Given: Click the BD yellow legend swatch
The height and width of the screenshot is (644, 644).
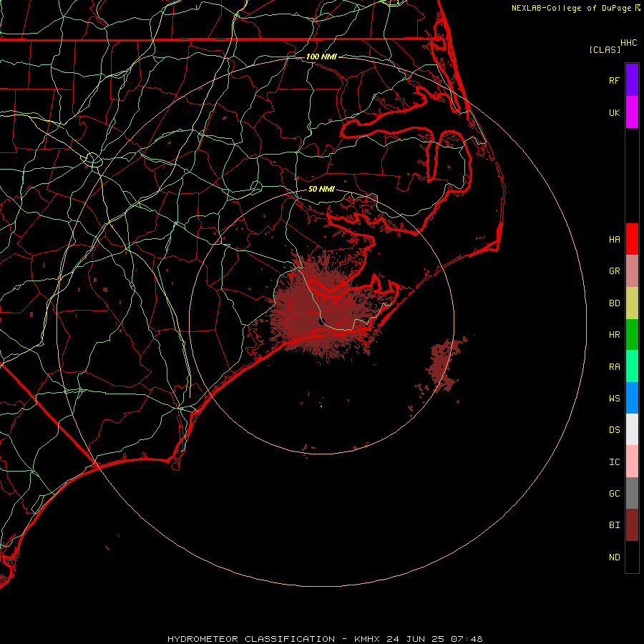Looking at the screenshot, I should [x=632, y=303].
